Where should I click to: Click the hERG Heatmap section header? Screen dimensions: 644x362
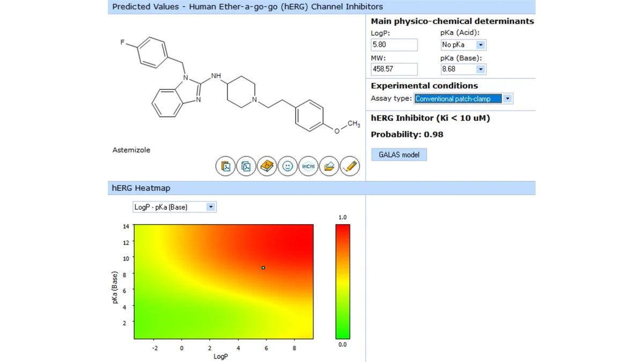click(x=321, y=188)
